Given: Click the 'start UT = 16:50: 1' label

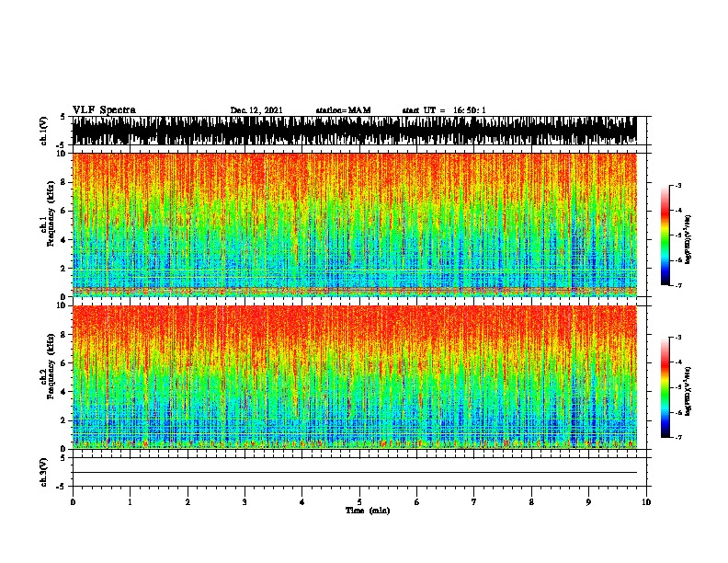Looking at the screenshot, I should coord(444,110).
